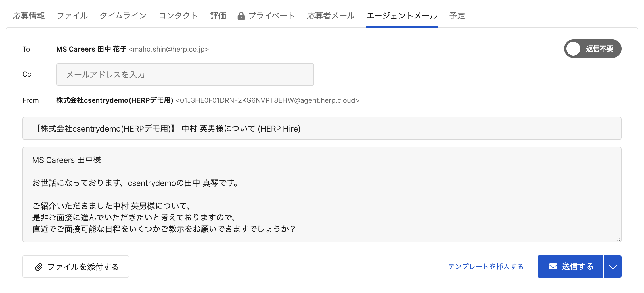Select the 評価 tab

(x=218, y=16)
